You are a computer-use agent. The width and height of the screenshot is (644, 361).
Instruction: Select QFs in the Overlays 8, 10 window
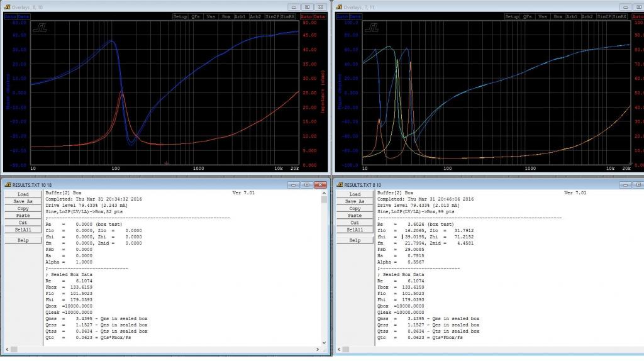coord(196,16)
